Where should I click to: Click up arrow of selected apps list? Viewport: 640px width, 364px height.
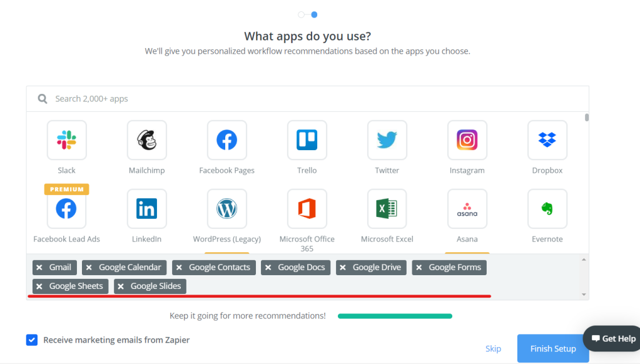pos(584,260)
